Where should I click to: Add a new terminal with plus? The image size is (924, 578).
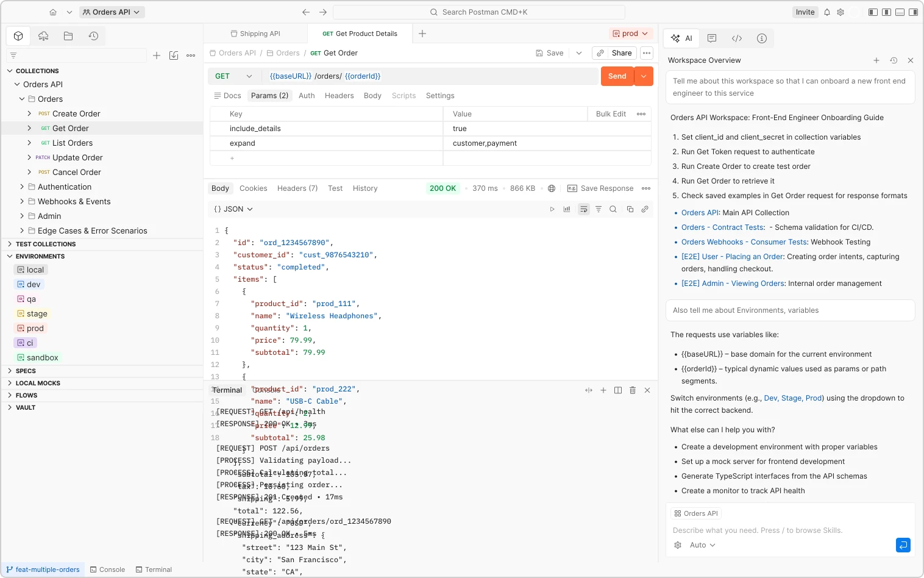point(603,390)
